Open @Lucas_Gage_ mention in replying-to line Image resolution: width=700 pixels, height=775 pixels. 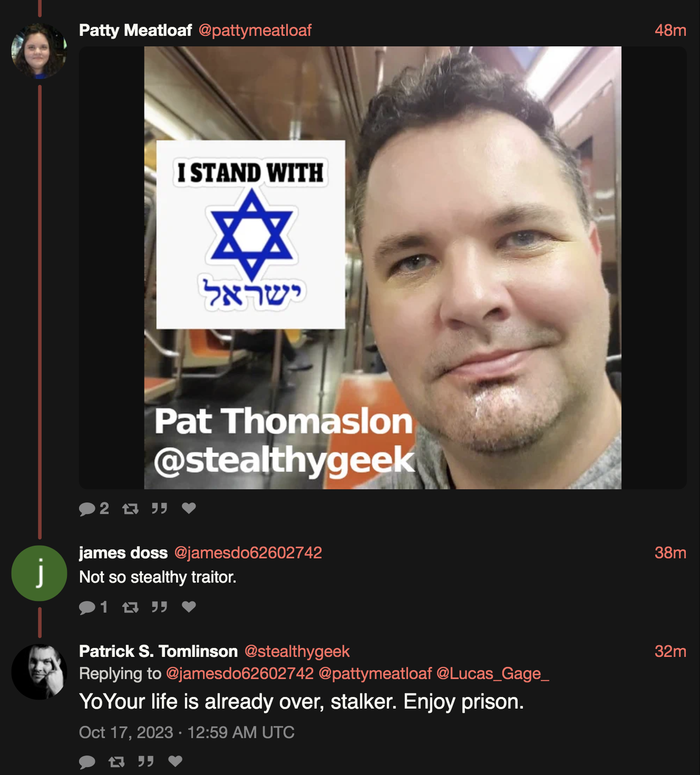pos(493,673)
